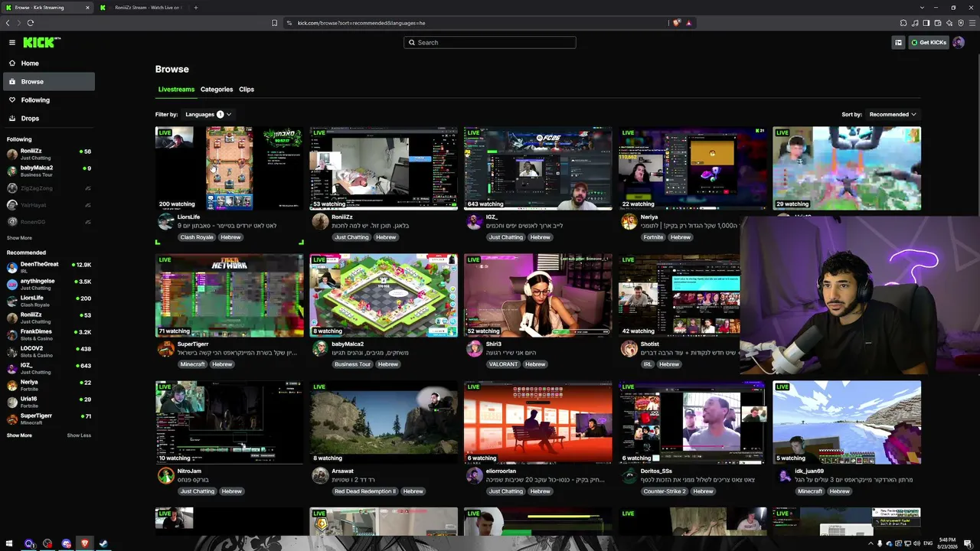Viewport: 980px width, 551px height.
Task: Open the Windows Start menu
Action: click(11, 544)
